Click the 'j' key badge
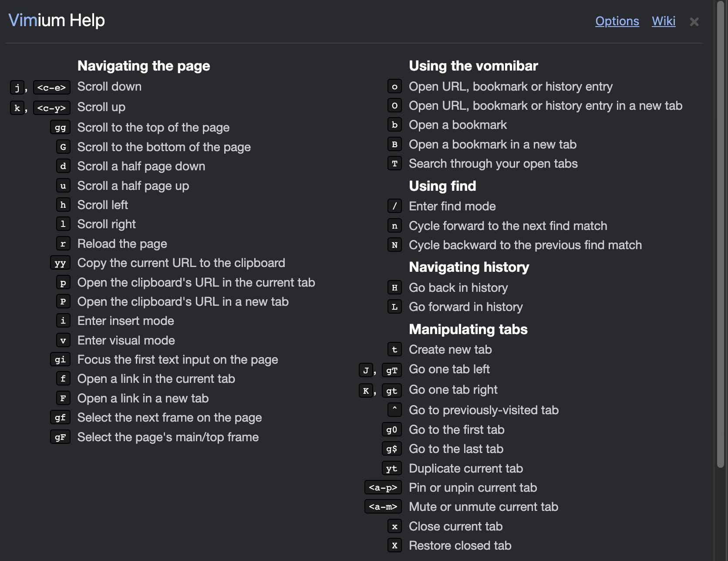This screenshot has width=728, height=561. tap(17, 88)
